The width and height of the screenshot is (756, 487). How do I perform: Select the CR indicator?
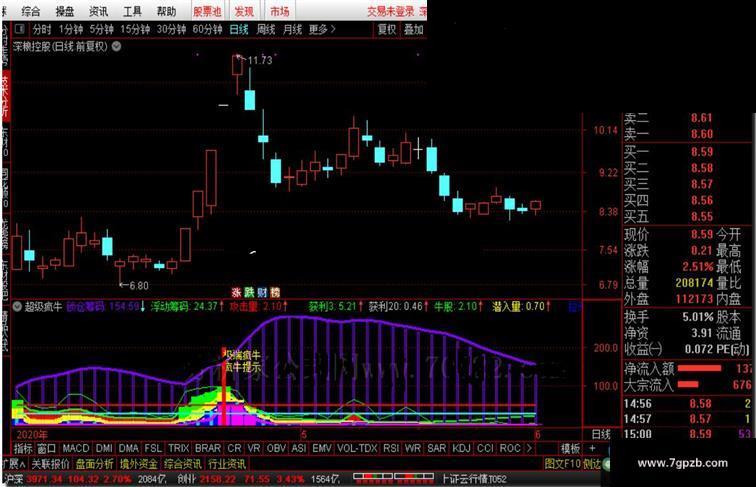234,448
